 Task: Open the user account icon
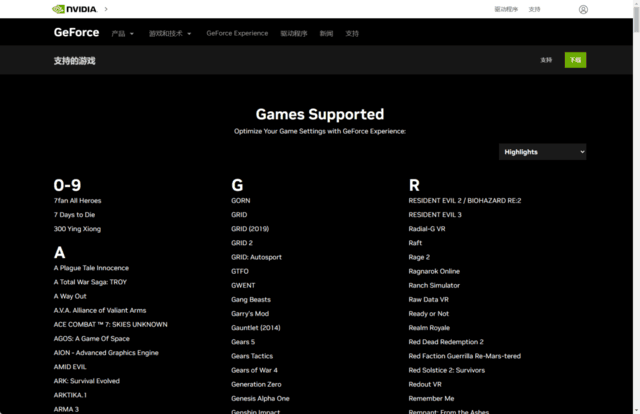583,9
